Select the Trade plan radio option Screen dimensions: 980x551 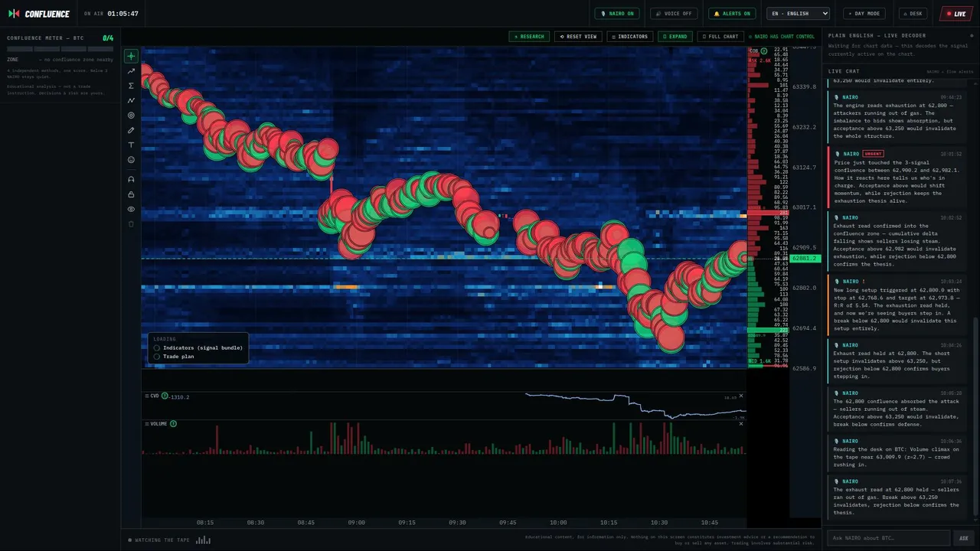[174, 357]
